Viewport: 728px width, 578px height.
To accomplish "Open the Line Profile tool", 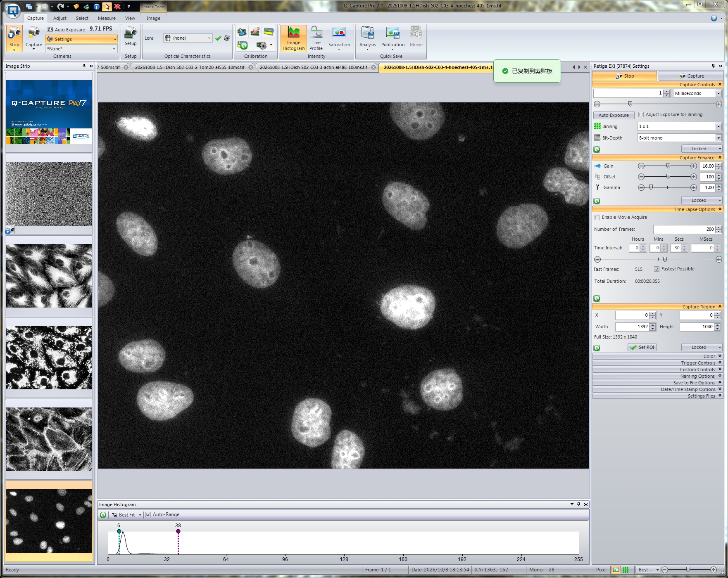I will 316,38.
